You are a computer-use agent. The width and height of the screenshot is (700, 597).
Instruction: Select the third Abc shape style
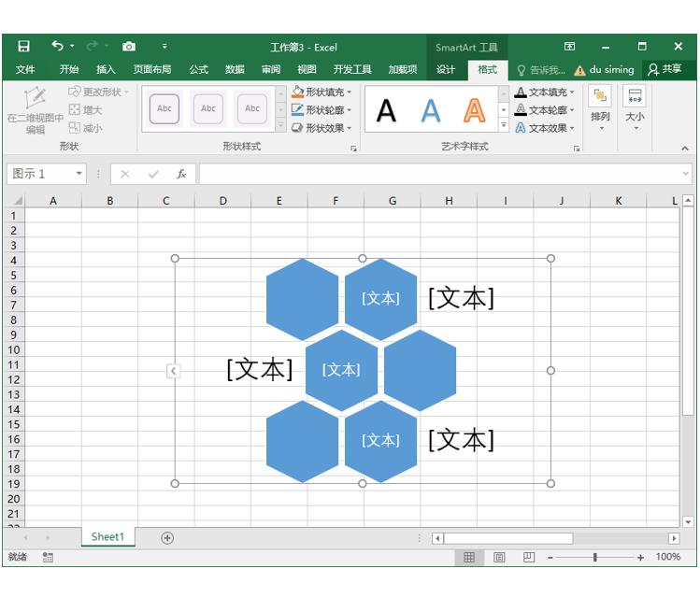pos(251,108)
